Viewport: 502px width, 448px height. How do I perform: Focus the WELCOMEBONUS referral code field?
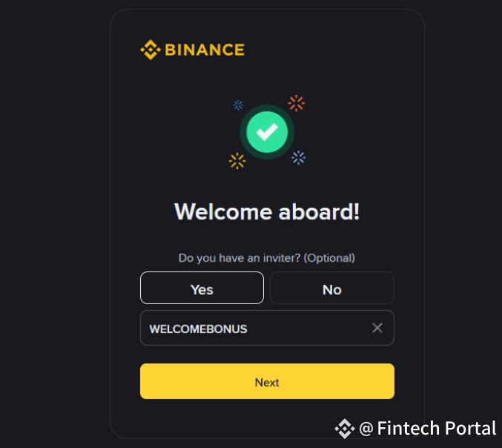[x=252, y=328]
